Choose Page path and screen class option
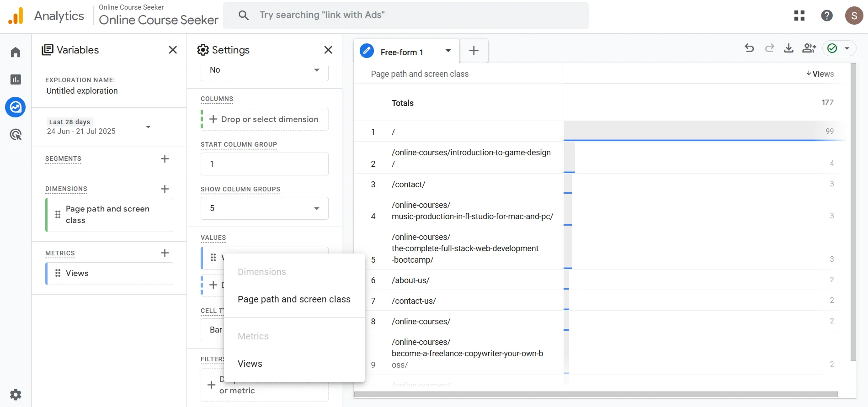Viewport: 868px width, 407px height. (294, 299)
